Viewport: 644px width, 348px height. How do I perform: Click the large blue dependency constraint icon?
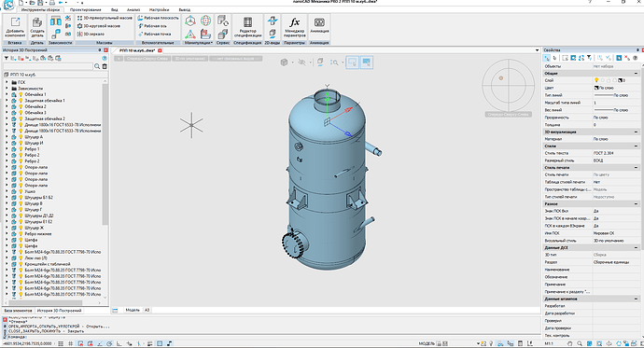(55, 21)
